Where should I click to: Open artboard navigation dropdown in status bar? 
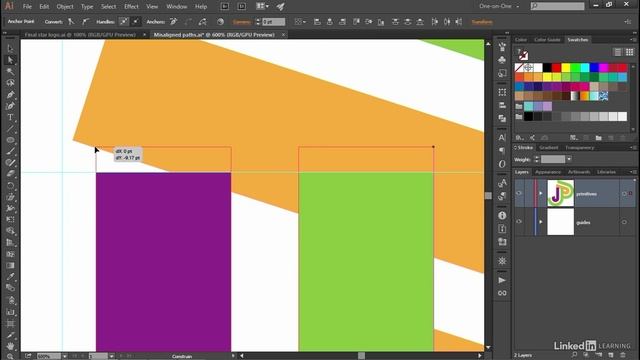[x=111, y=356]
